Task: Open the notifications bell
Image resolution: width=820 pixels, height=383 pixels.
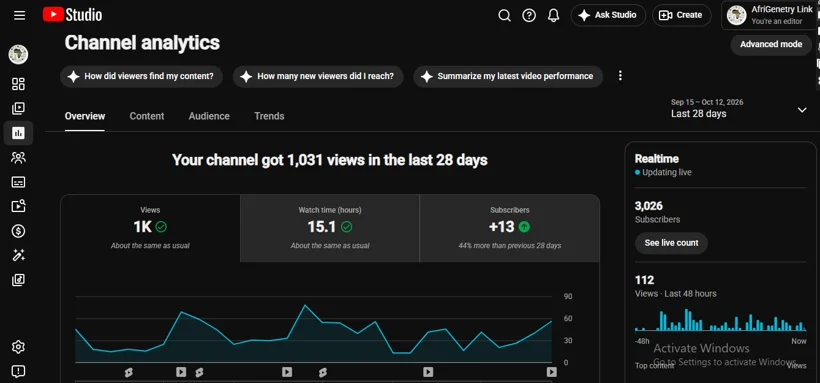Action: click(553, 15)
